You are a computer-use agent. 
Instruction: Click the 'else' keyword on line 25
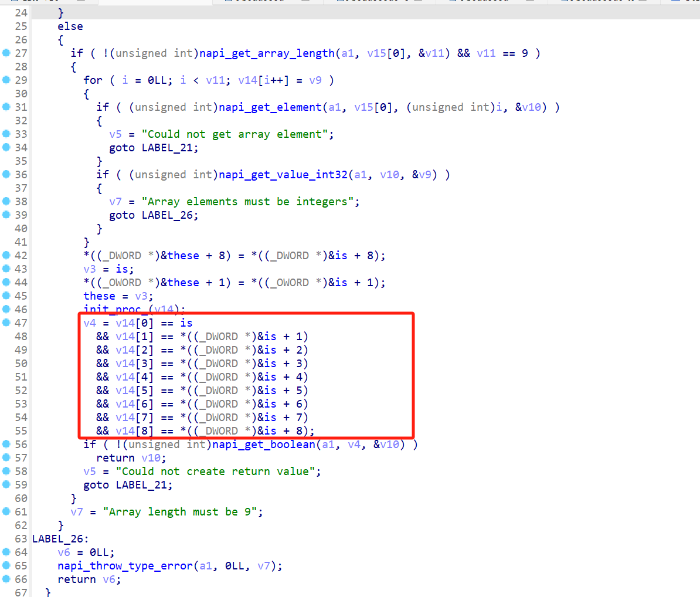[x=70, y=26]
